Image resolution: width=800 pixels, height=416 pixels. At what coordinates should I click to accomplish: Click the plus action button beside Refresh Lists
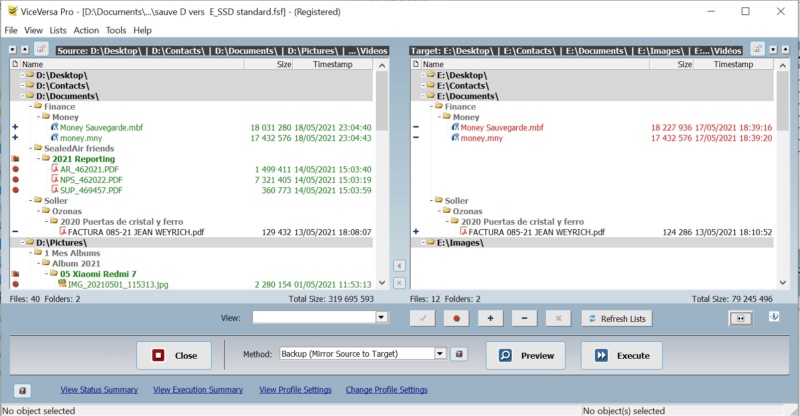click(490, 319)
